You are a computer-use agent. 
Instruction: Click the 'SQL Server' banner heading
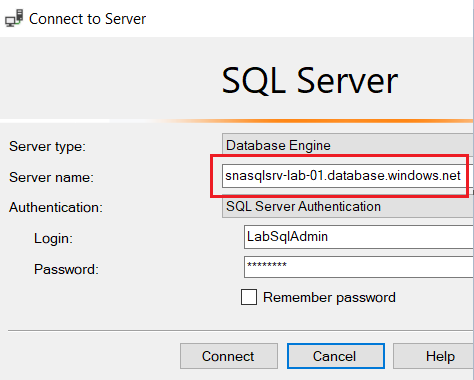310,80
